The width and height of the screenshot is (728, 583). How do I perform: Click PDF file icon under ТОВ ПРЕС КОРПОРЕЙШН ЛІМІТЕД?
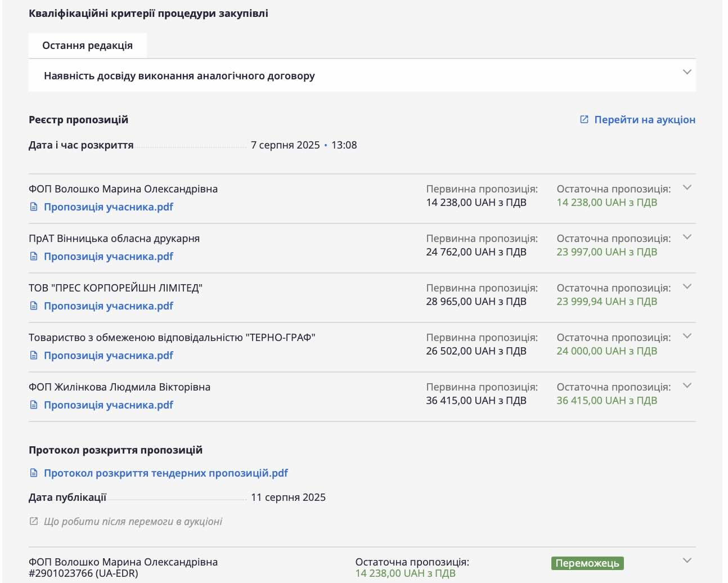tap(34, 306)
